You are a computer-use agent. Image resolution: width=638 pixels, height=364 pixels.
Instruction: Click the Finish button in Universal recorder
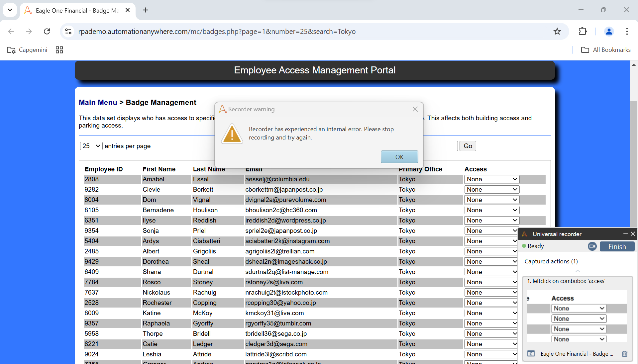[x=617, y=246]
